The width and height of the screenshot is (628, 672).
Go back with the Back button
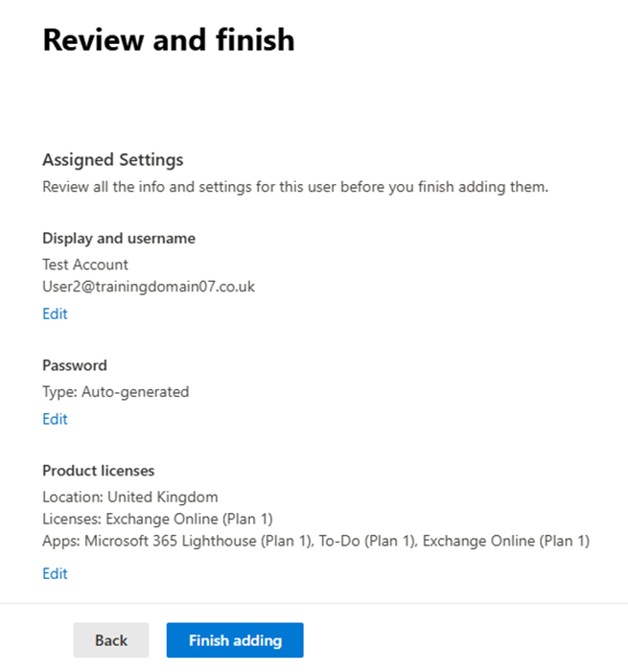(111, 640)
